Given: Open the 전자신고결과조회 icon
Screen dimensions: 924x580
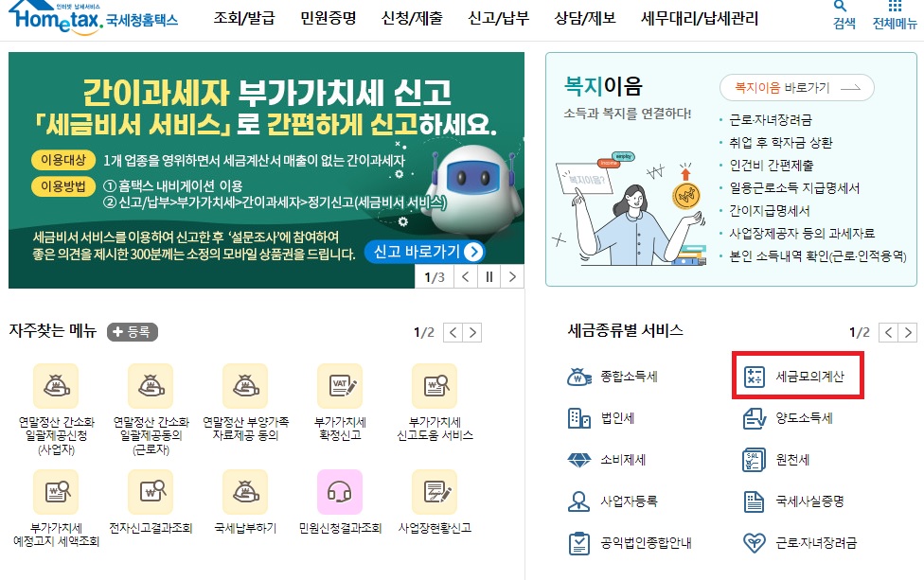Looking at the screenshot, I should click(x=151, y=492).
